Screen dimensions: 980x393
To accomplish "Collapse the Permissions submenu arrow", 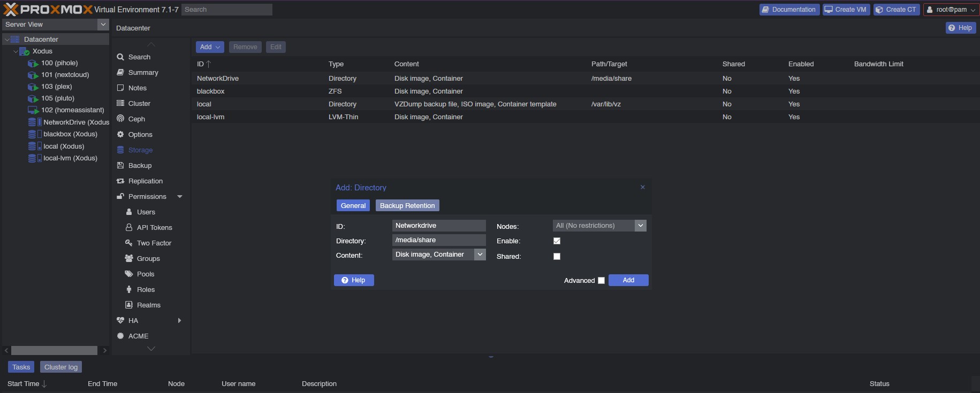I will click(x=180, y=197).
